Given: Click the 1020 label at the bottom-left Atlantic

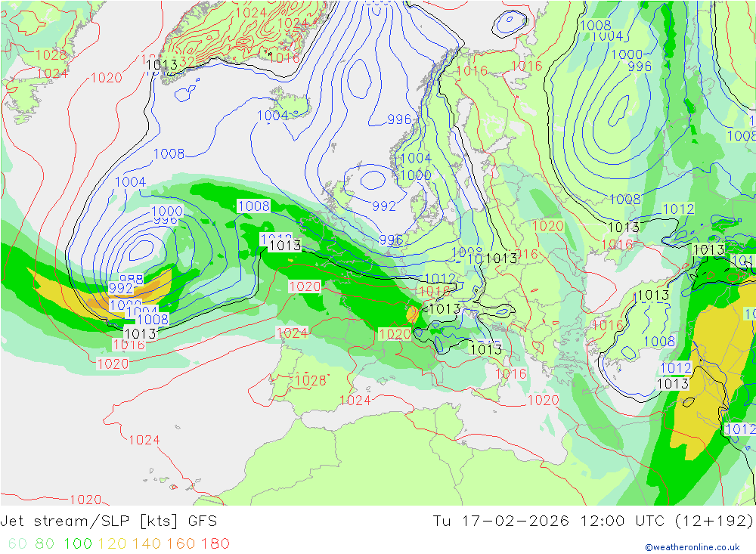Looking at the screenshot, I should (85, 500).
